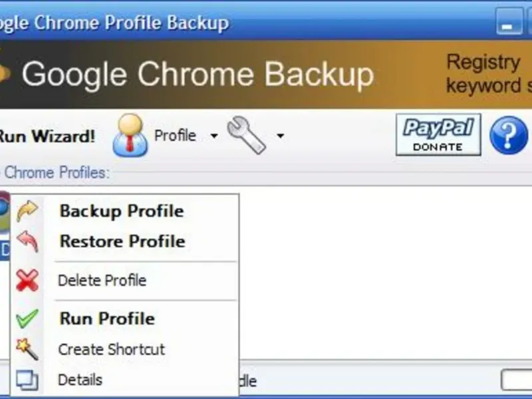Select Backup Profile menu entry text

tap(121, 211)
